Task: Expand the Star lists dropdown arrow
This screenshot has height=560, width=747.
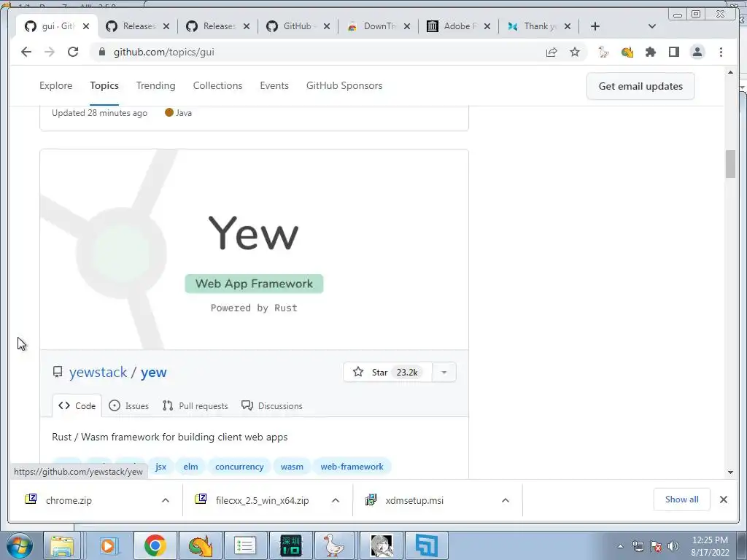Action: pyautogui.click(x=444, y=373)
